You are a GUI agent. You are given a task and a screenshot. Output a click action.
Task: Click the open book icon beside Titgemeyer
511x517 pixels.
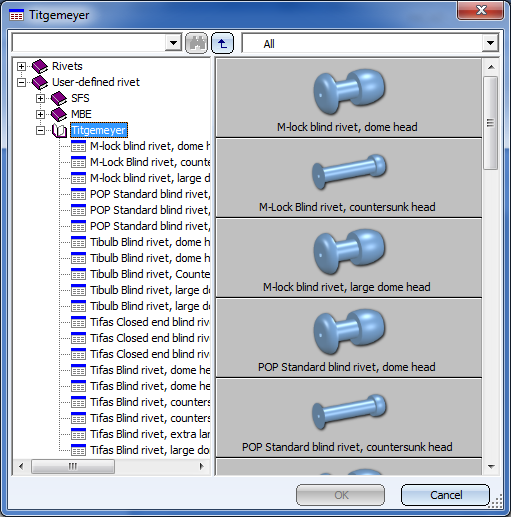click(60, 130)
